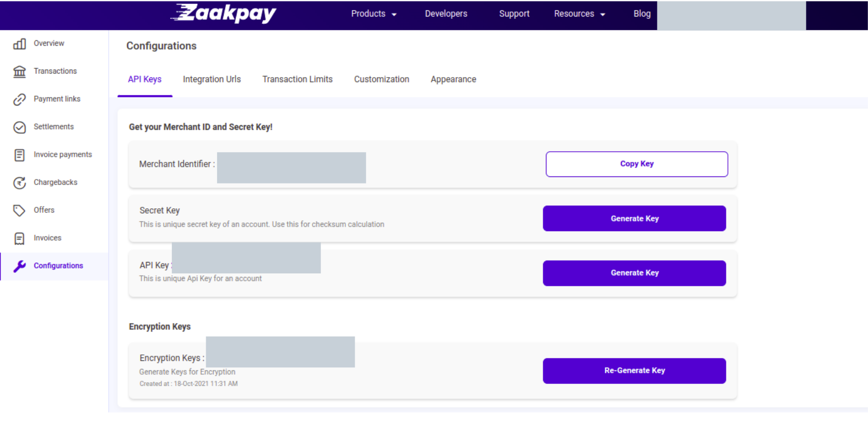Click Copy Key for Merchant Identifier
Screen dimensions: 868x433
pyautogui.click(x=636, y=164)
